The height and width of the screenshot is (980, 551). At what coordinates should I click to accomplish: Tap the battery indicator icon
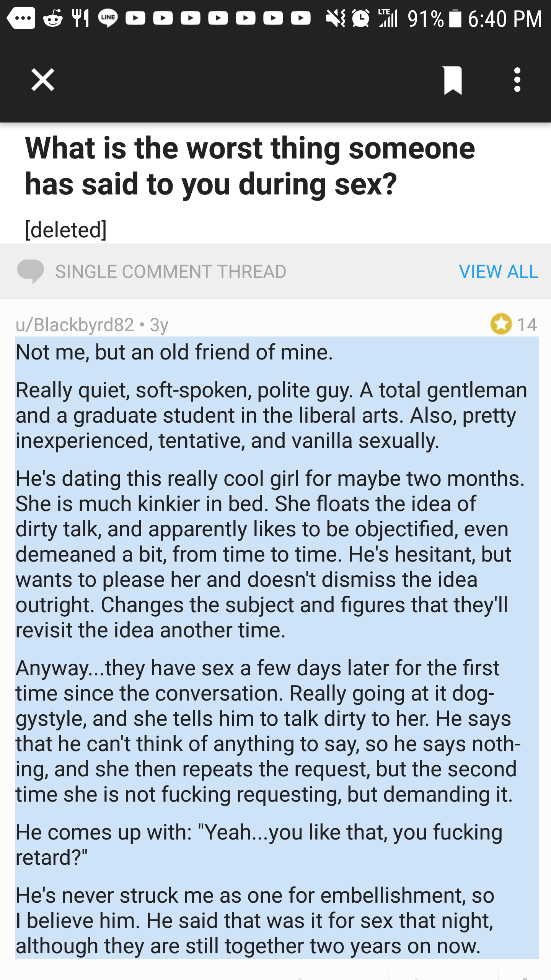tap(455, 18)
